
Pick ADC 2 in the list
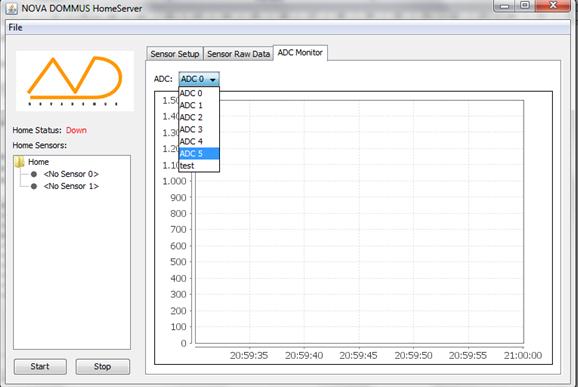(199, 118)
